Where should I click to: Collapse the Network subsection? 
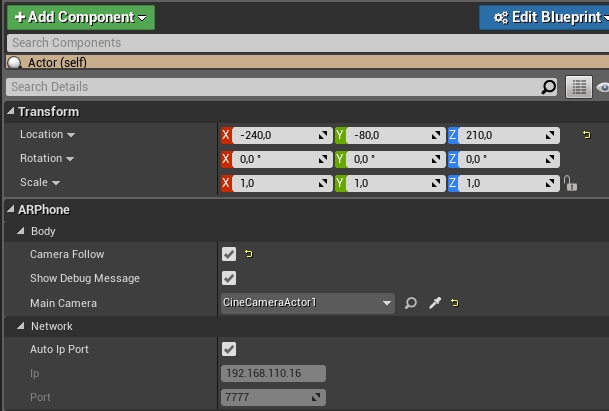pos(21,326)
